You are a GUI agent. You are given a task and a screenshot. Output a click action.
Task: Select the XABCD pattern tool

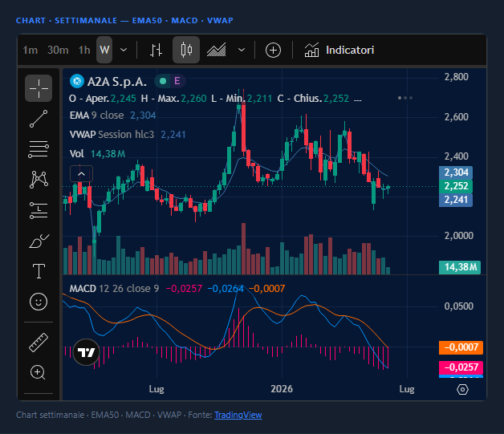coord(39,179)
